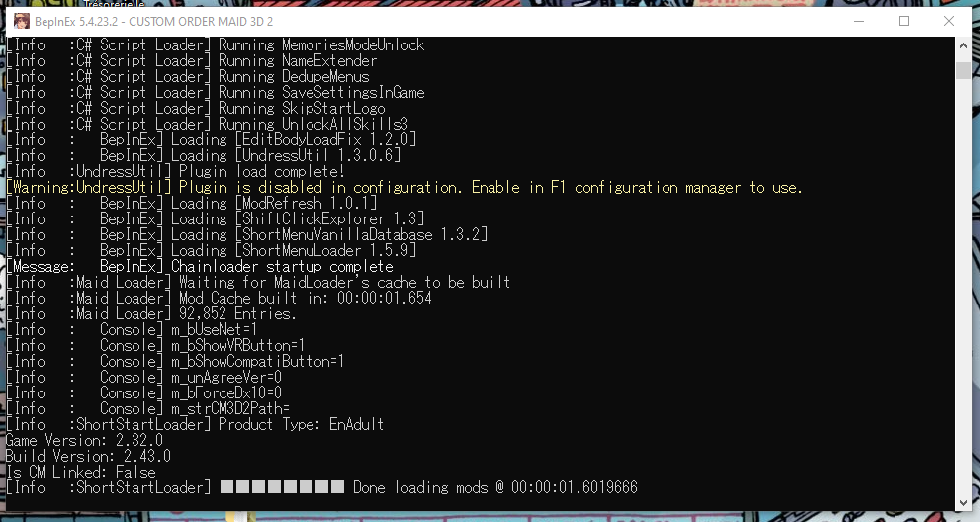Click the scrollbar down arrow
This screenshot has height=522, width=980.
click(x=963, y=502)
